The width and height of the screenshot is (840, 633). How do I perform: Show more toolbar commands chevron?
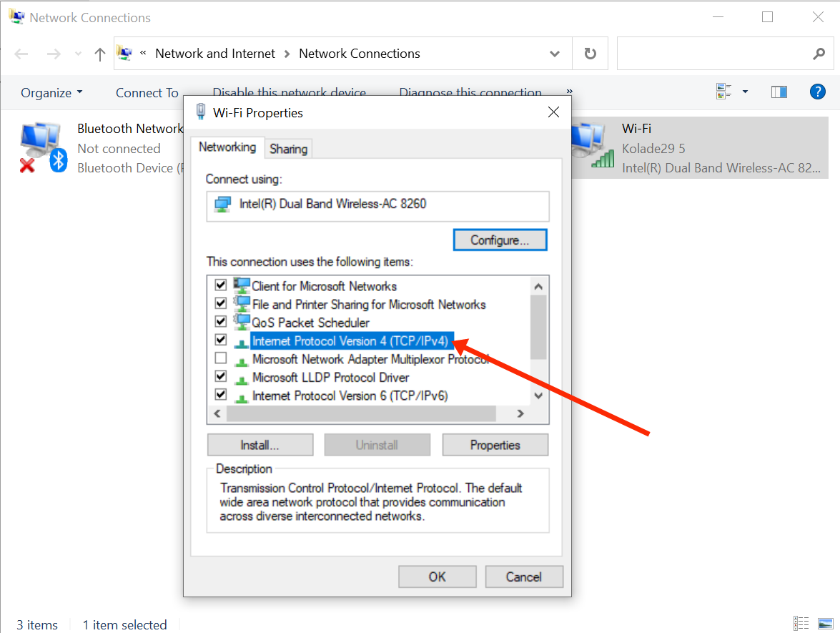pos(569,91)
